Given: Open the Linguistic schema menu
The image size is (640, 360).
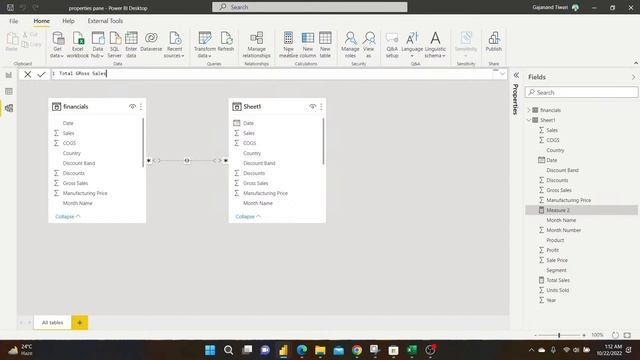Looking at the screenshot, I should 435,44.
